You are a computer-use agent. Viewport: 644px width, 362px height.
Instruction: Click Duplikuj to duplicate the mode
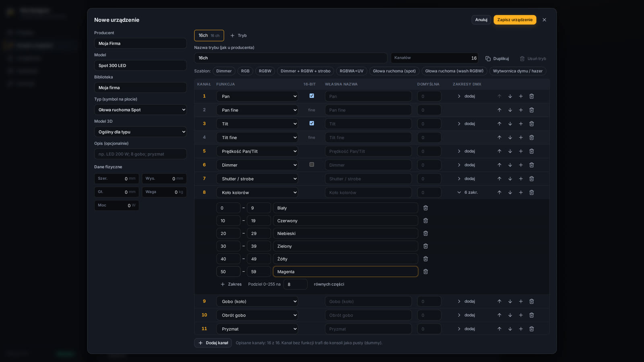[497, 59]
